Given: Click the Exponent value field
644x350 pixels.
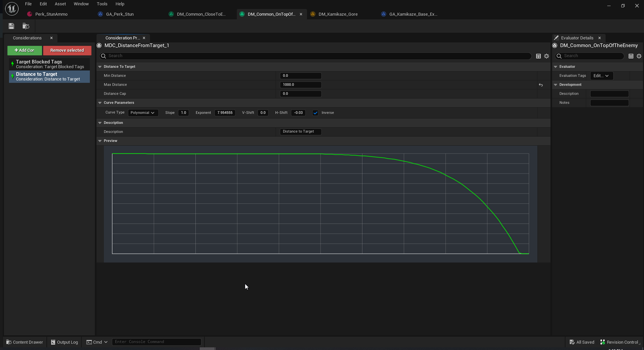Looking at the screenshot, I should 225,113.
